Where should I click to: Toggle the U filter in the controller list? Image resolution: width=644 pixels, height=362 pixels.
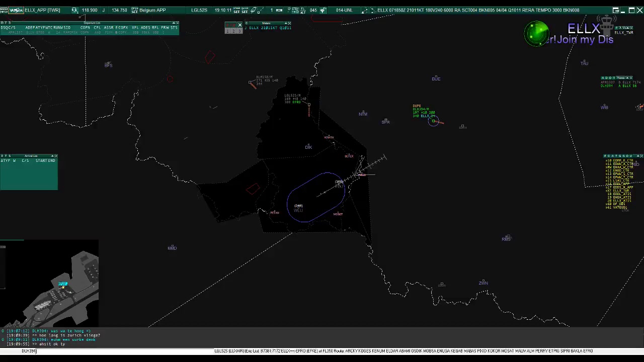[630, 156]
